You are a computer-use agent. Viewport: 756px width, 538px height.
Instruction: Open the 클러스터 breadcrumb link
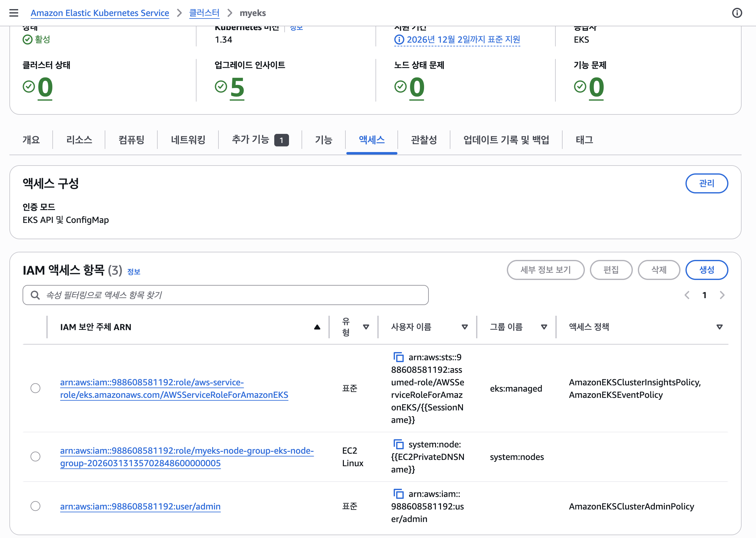click(x=204, y=13)
